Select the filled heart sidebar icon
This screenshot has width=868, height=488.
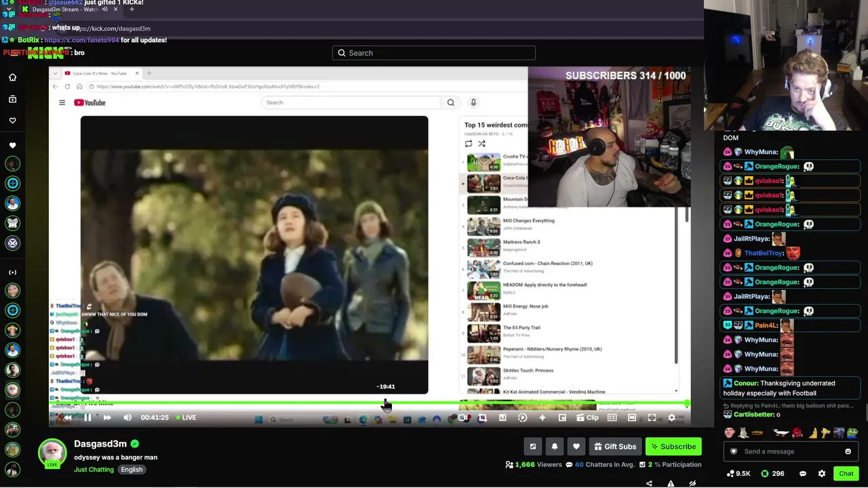coord(12,145)
